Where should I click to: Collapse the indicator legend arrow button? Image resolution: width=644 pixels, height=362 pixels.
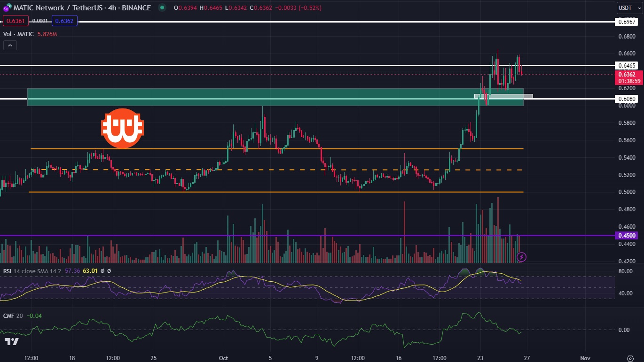coord(10,45)
